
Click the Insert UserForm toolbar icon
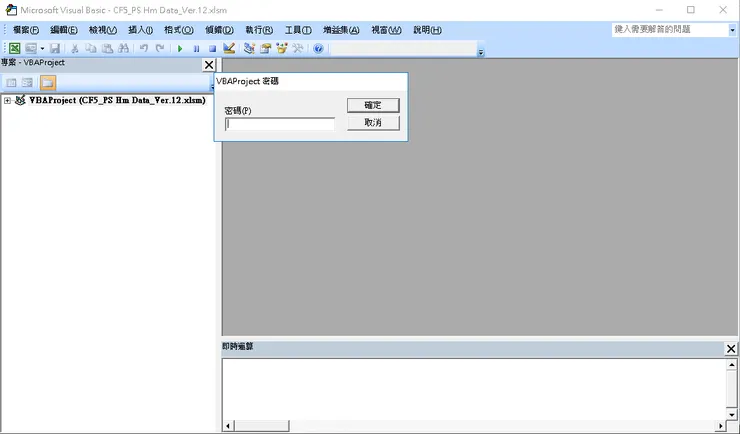point(31,48)
